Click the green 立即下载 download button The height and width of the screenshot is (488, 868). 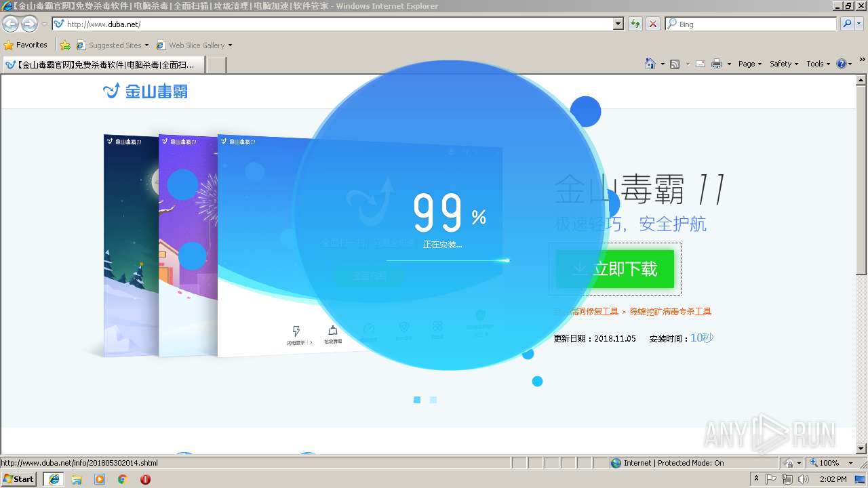[x=615, y=269]
